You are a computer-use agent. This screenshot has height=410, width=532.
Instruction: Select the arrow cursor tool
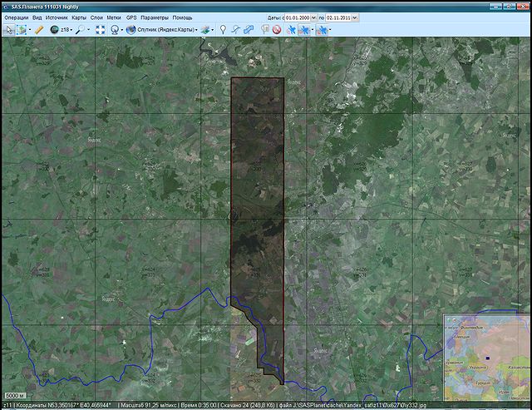click(x=8, y=29)
